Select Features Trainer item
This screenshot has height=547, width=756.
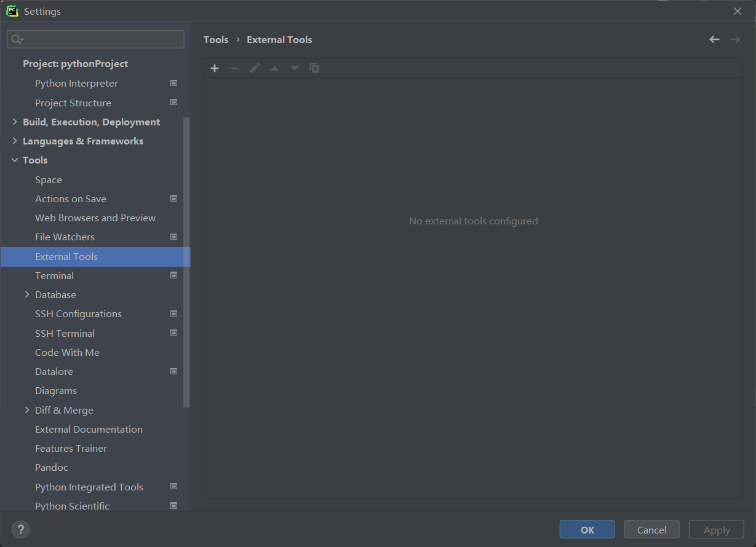[x=71, y=448]
